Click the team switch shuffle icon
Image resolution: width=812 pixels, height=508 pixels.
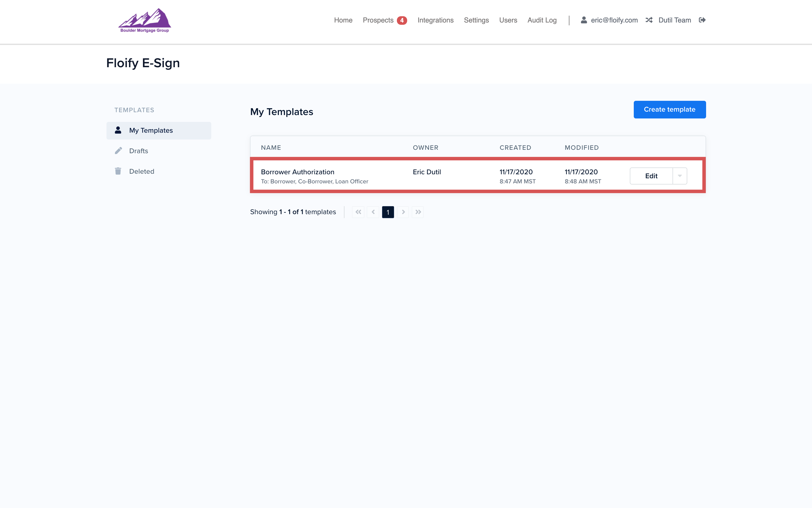(x=649, y=20)
